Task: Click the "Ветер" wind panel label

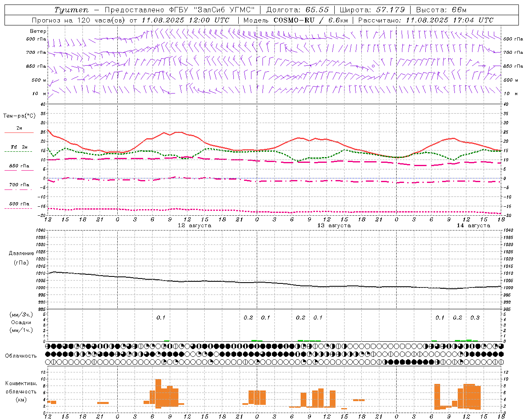Action: pyautogui.click(x=38, y=31)
